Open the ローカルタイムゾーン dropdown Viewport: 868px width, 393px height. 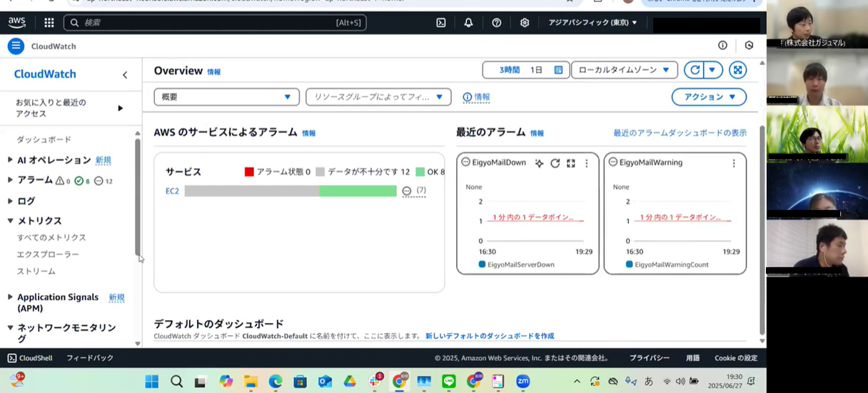[625, 70]
